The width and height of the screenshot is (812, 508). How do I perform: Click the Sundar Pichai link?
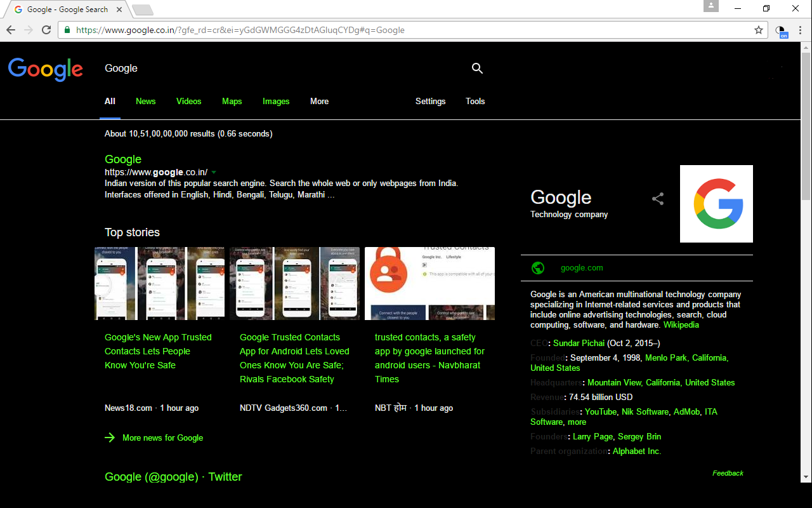(x=579, y=343)
